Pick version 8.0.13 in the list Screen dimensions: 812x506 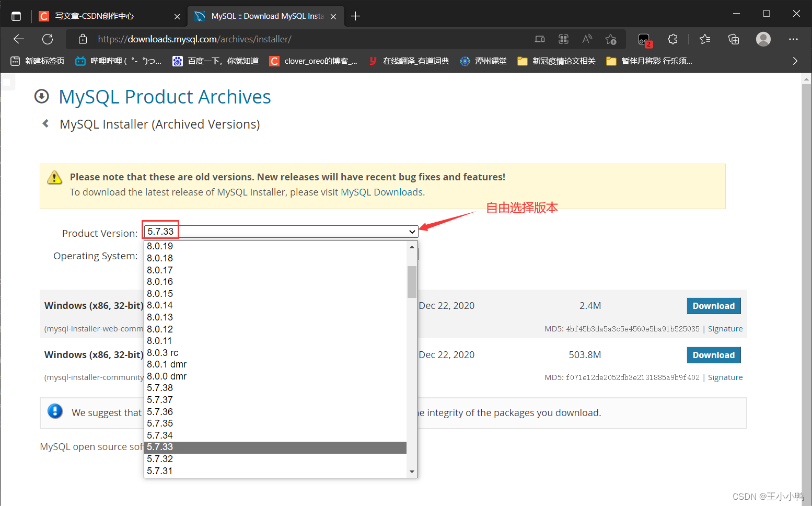pyautogui.click(x=275, y=317)
